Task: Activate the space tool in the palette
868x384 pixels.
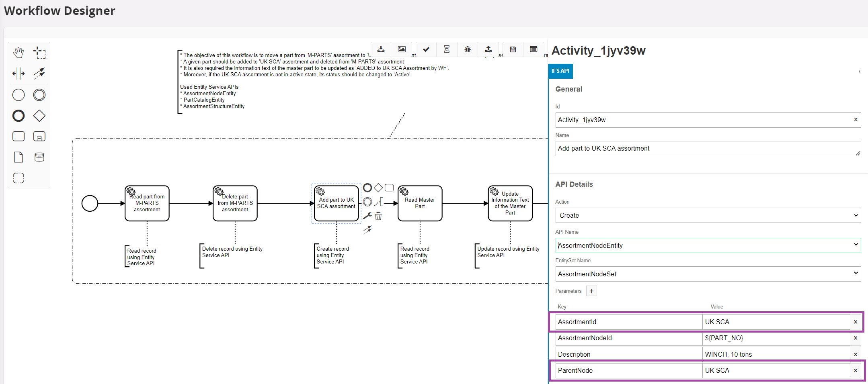Action: pos(18,74)
